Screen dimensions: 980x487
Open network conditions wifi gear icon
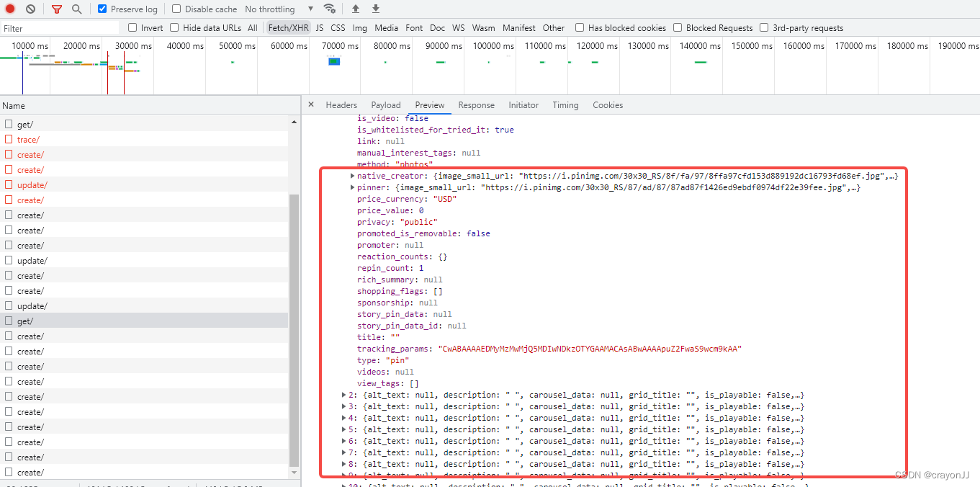(x=330, y=9)
